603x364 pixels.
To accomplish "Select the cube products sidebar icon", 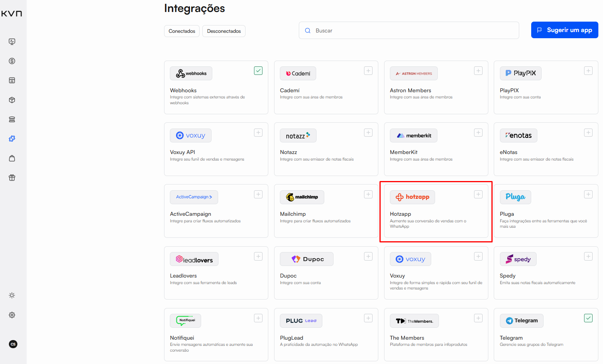I will click(12, 100).
